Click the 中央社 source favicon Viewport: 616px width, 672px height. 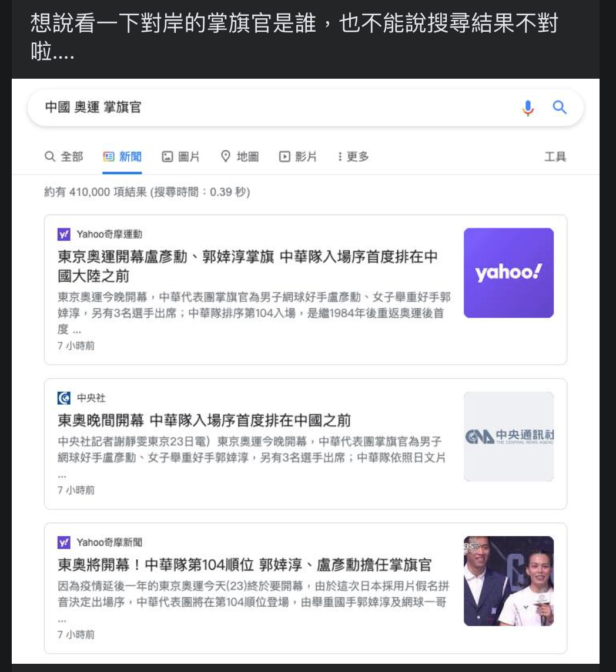[64, 398]
